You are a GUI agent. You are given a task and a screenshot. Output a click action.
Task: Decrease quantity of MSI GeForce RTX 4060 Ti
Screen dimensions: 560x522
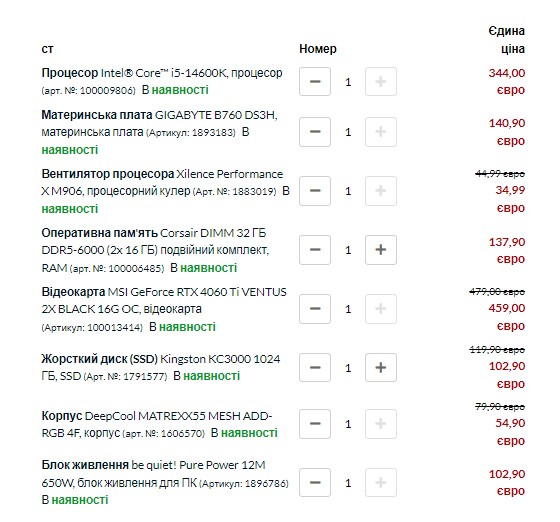coord(315,308)
